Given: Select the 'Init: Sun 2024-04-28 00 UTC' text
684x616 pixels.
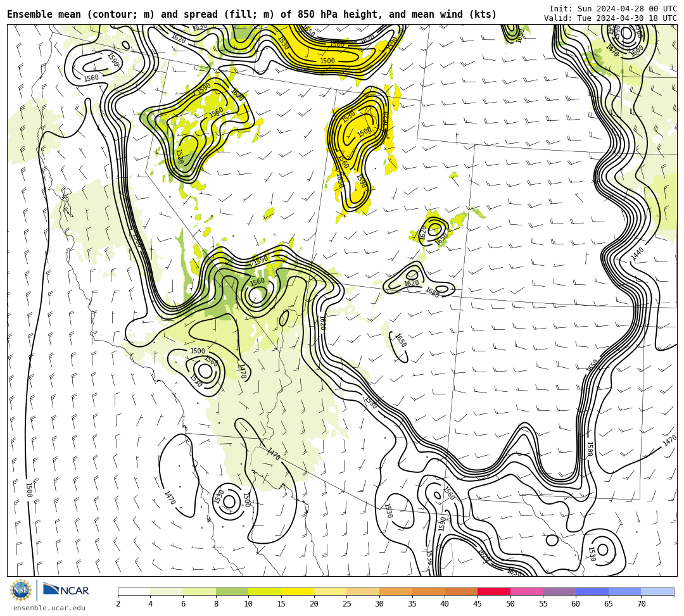Looking at the screenshot, I should click(x=613, y=9).
